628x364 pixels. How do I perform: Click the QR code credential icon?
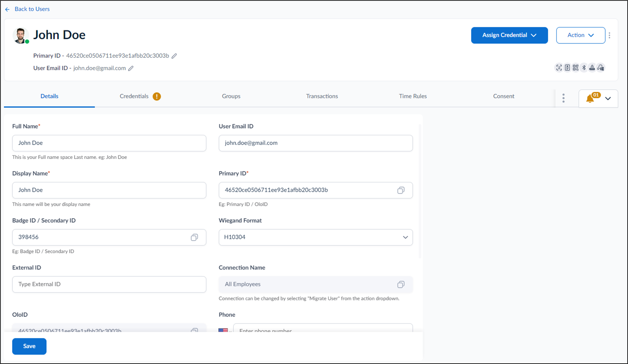tap(575, 68)
